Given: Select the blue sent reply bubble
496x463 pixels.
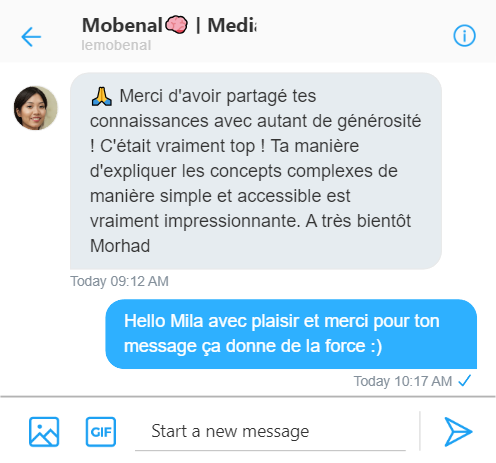Looking at the screenshot, I should pyautogui.click(x=291, y=334).
